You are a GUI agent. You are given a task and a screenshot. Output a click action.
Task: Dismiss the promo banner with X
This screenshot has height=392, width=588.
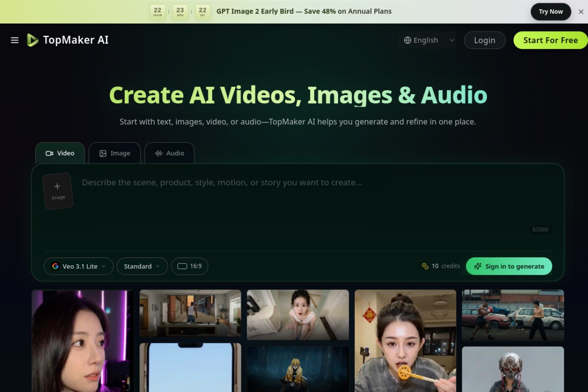click(581, 12)
